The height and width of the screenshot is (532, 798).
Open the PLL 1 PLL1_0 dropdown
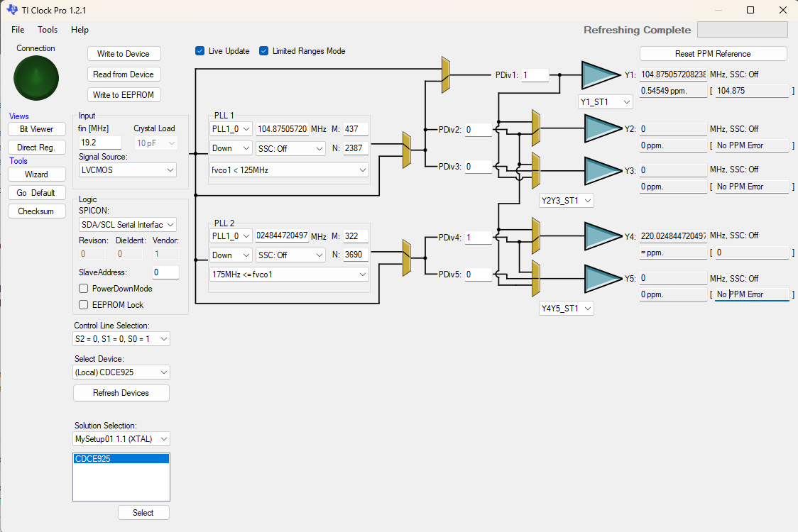[231, 128]
